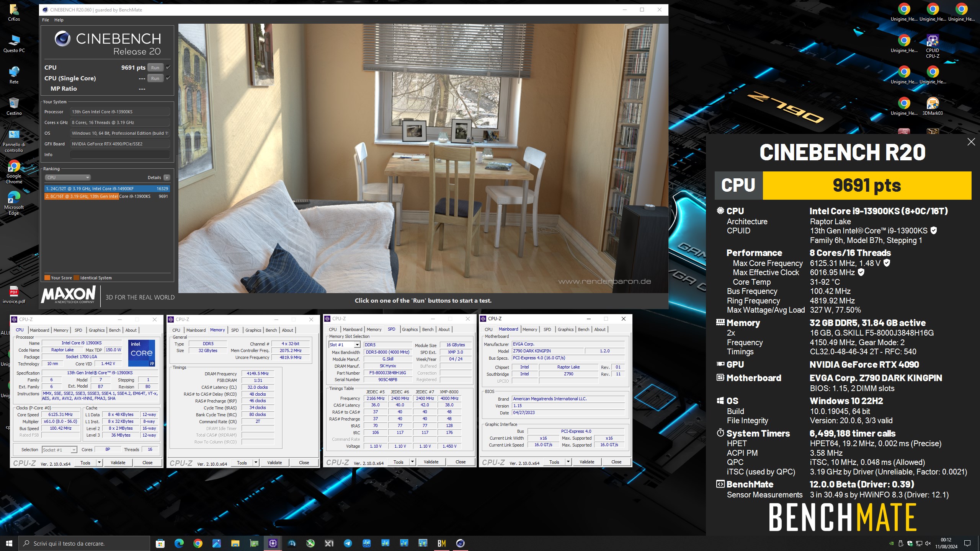Viewport: 980px width, 551px height.
Task: Open Microsoft Edge from the taskbar
Action: 179,543
